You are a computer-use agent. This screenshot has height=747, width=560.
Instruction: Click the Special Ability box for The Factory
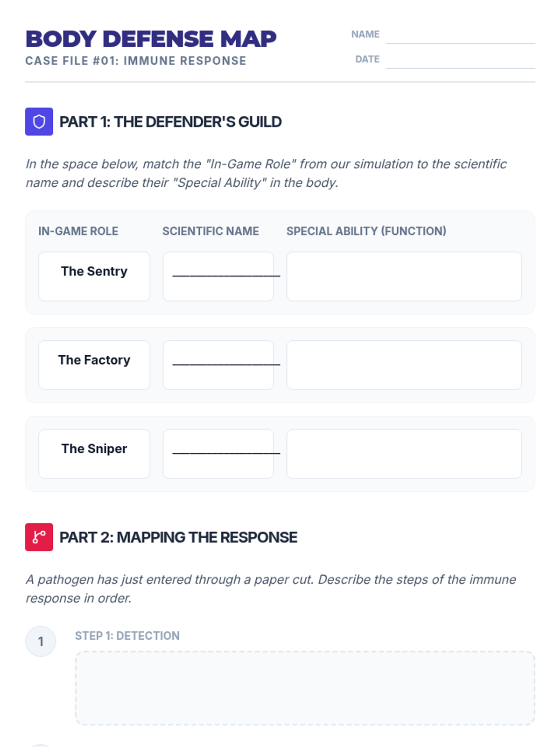(x=404, y=365)
